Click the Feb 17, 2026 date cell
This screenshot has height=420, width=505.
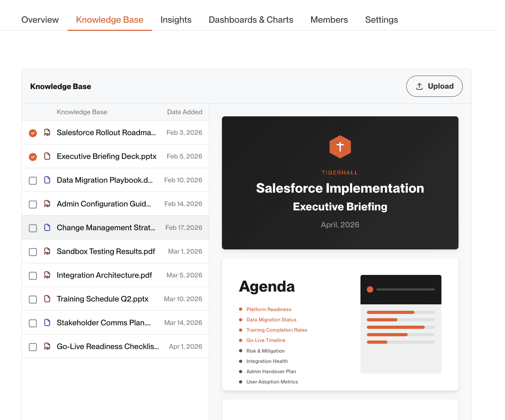tap(184, 228)
